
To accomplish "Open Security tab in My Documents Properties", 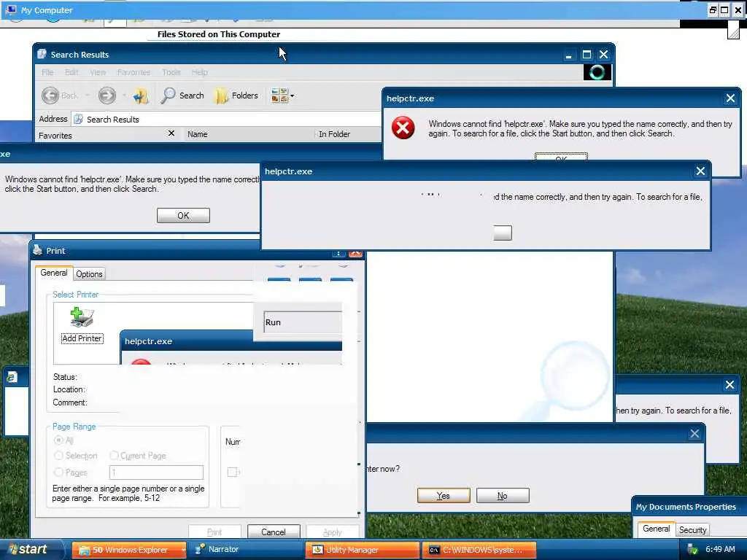I will [x=693, y=530].
